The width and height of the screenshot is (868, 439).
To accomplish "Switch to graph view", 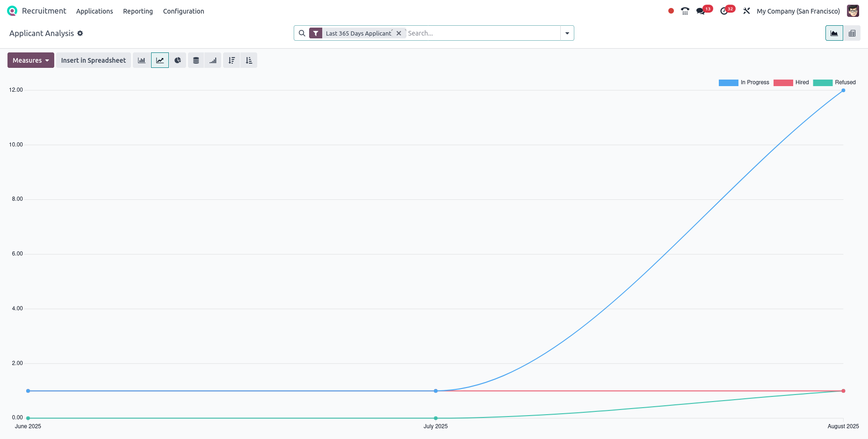I will (x=834, y=33).
